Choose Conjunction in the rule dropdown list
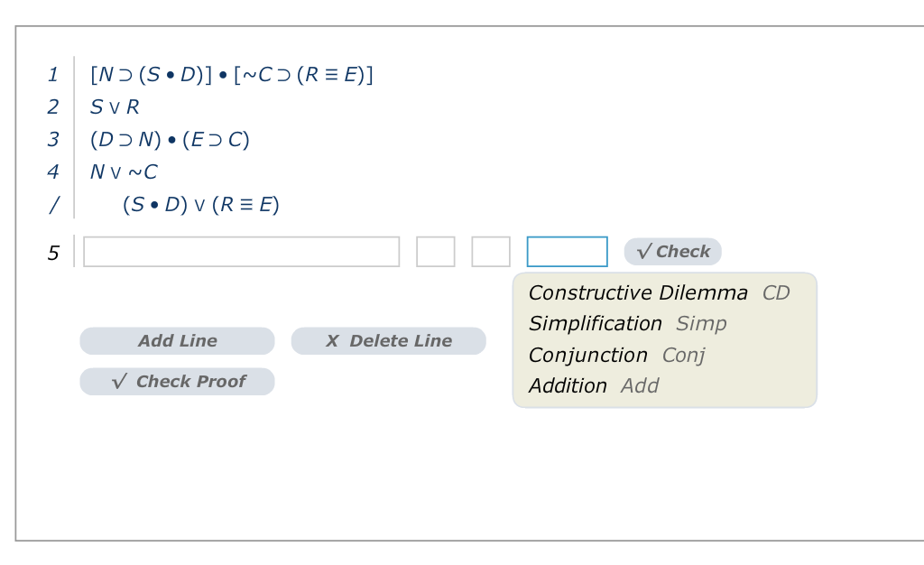The image size is (924, 565). 587,355
